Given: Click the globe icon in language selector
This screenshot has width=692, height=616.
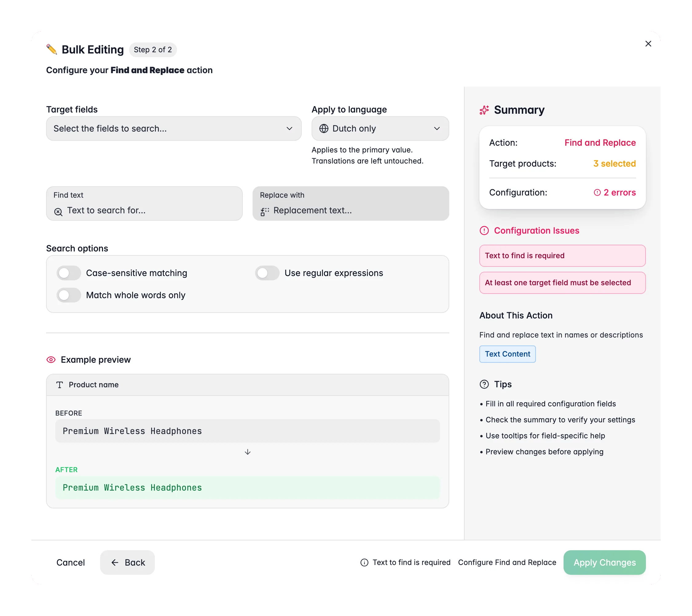Looking at the screenshot, I should tap(324, 129).
